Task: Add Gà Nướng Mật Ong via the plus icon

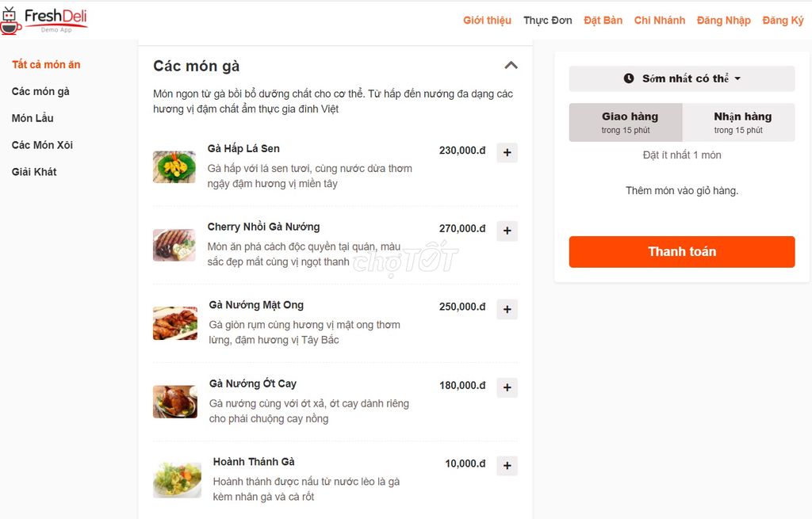Action: pos(507,309)
